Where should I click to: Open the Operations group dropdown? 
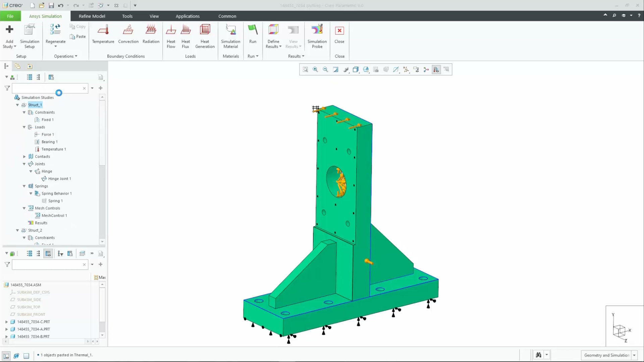point(66,56)
